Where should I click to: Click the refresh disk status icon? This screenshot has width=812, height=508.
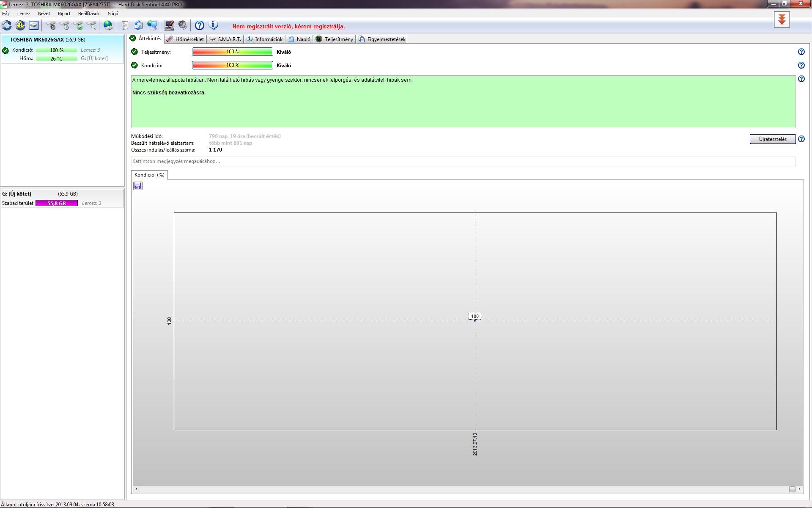[x=7, y=25]
